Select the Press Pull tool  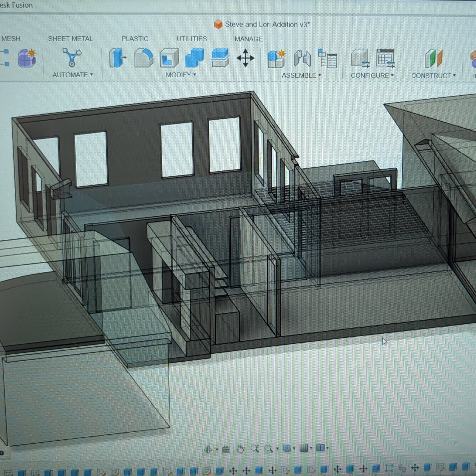click(x=117, y=59)
